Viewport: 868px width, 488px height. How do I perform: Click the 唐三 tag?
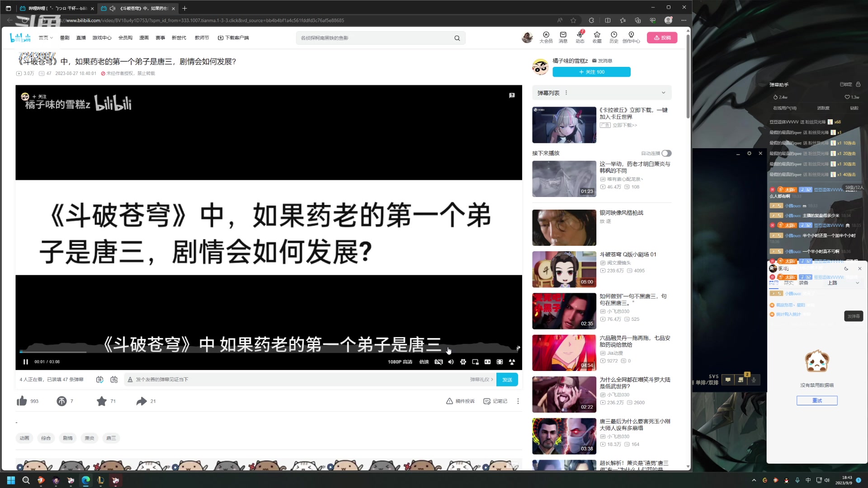tap(111, 438)
